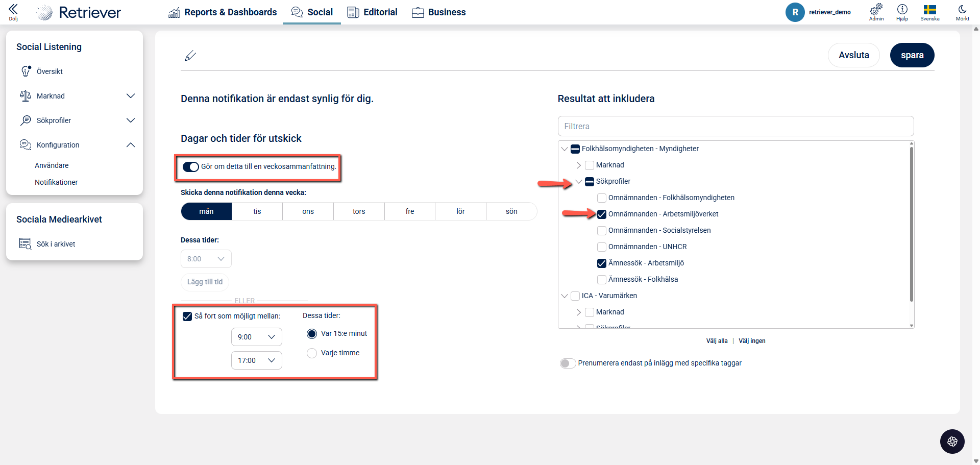Open the round support widget icon
980x465 pixels.
click(x=952, y=442)
